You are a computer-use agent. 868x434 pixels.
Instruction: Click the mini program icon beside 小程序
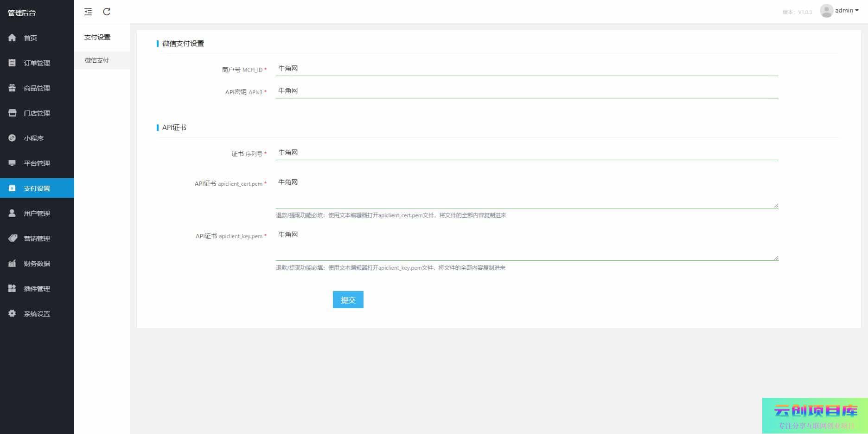12,138
